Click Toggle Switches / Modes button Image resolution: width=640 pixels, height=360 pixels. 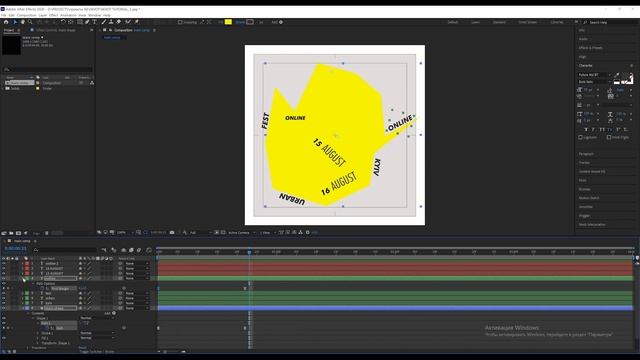point(97,351)
